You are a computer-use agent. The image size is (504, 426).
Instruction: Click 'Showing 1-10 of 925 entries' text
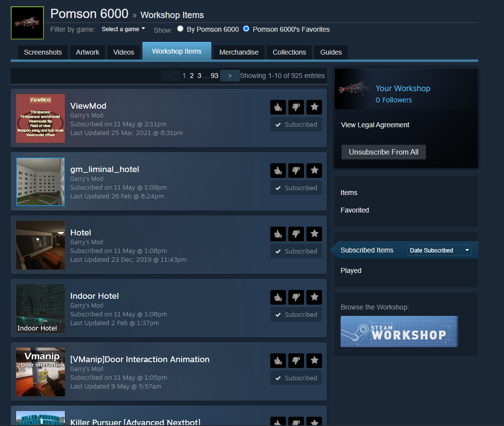282,76
